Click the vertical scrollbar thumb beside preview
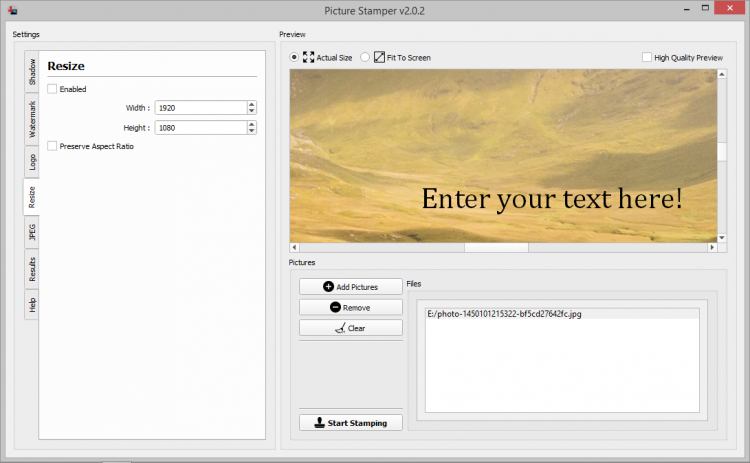 click(x=722, y=152)
